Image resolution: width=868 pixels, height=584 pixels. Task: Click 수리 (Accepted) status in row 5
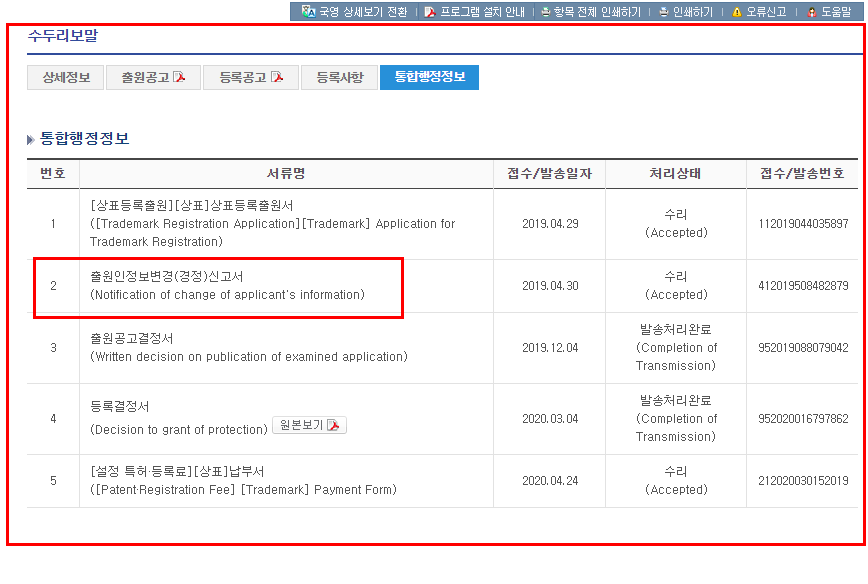[676, 480]
